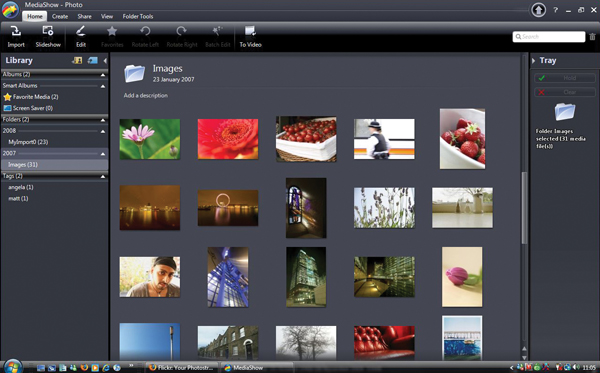Select the man's portrait thumbnail
This screenshot has height=373, width=600.
pos(150,277)
